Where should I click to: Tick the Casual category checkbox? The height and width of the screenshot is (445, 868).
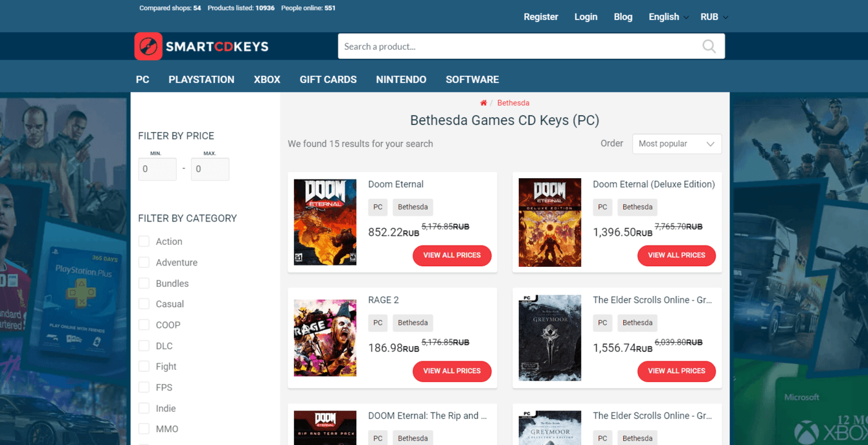[144, 304]
